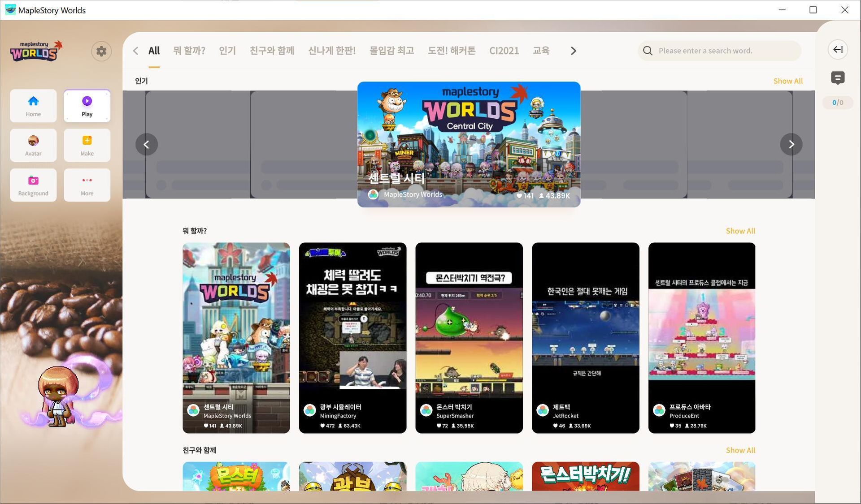This screenshot has width=861, height=504.
Task: Open the Avatar customization icon
Action: click(33, 145)
